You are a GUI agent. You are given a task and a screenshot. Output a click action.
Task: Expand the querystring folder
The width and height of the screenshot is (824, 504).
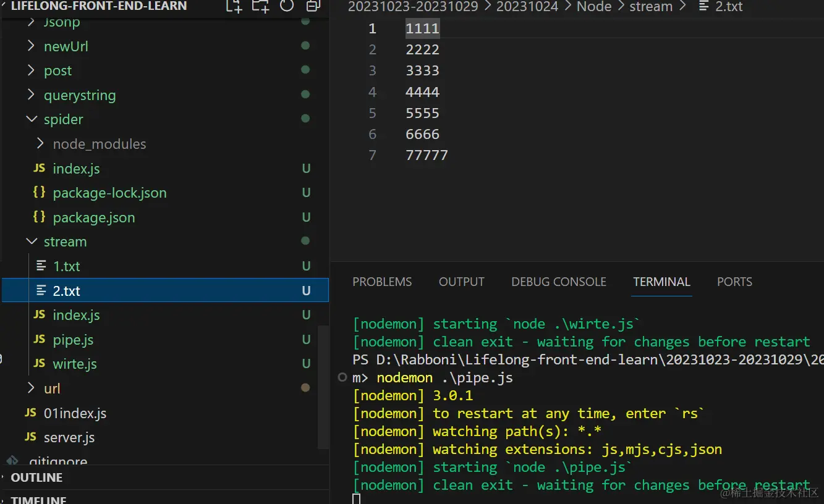click(32, 94)
